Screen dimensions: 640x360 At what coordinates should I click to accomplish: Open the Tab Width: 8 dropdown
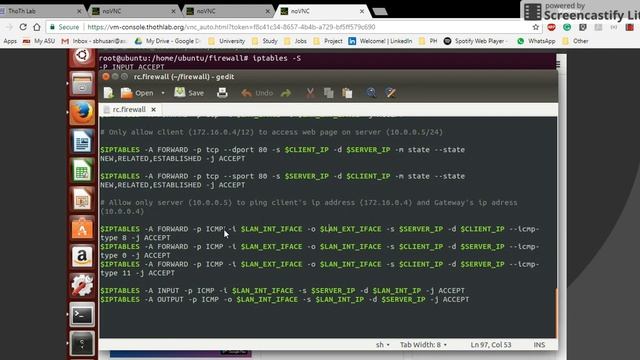(423, 345)
